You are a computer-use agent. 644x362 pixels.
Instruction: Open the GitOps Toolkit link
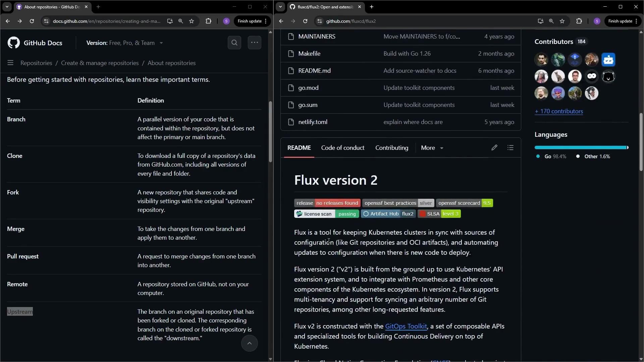pos(406,326)
